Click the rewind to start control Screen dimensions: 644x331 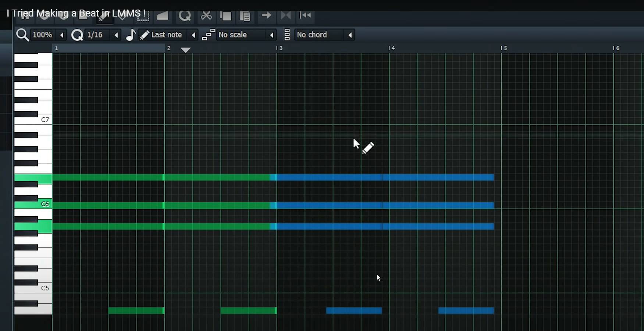[306, 15]
